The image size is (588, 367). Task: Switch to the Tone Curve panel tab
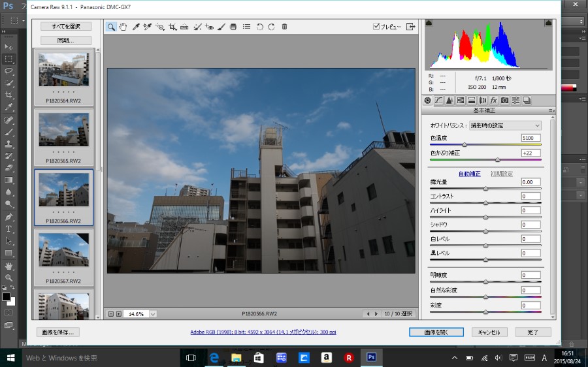[x=438, y=101]
